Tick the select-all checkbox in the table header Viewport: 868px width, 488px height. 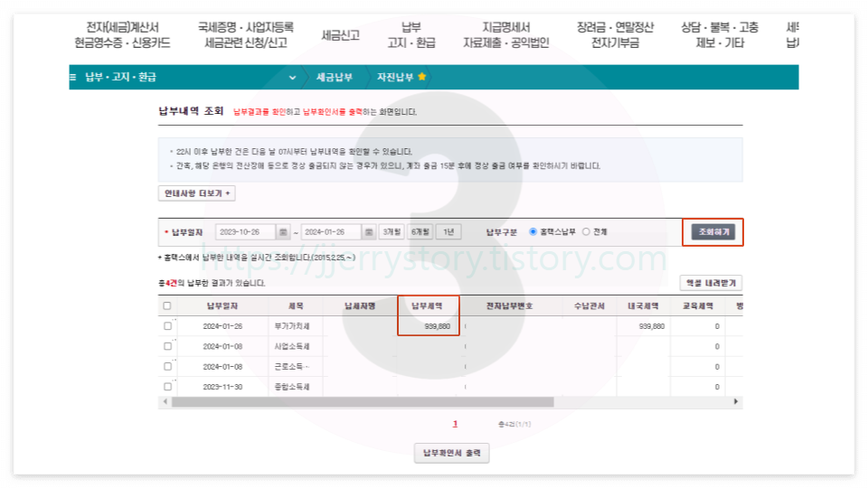(x=167, y=305)
